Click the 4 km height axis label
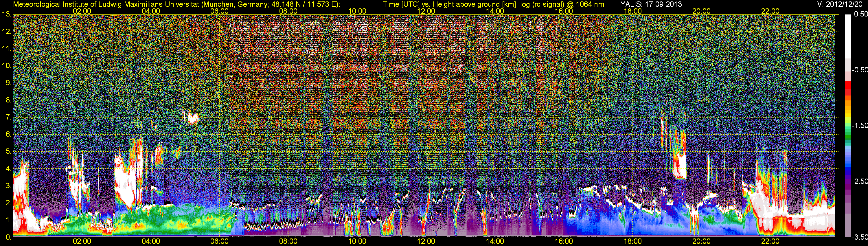 click(x=8, y=169)
